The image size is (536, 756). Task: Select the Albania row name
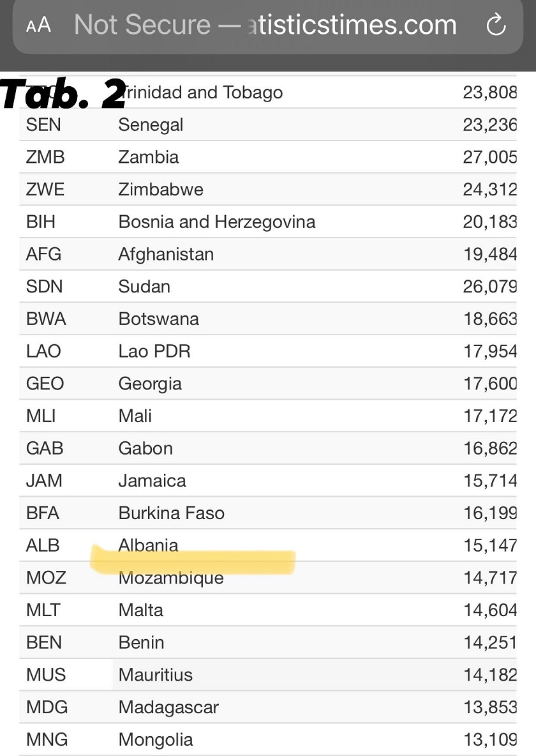(149, 545)
